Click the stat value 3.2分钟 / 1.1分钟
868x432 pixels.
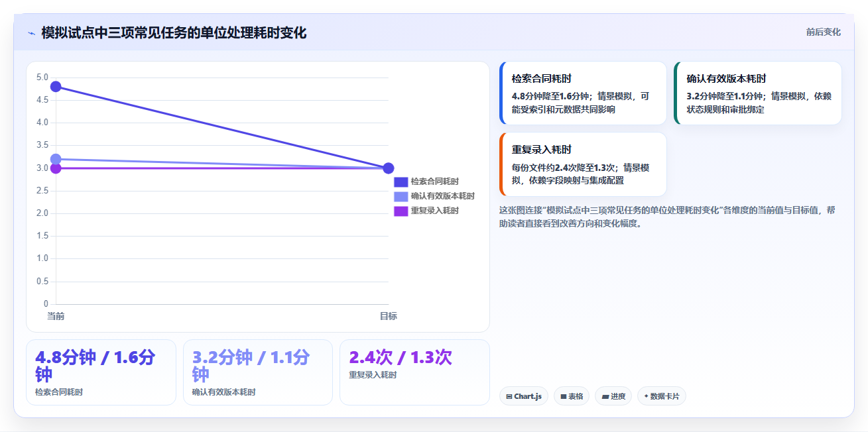251,366
